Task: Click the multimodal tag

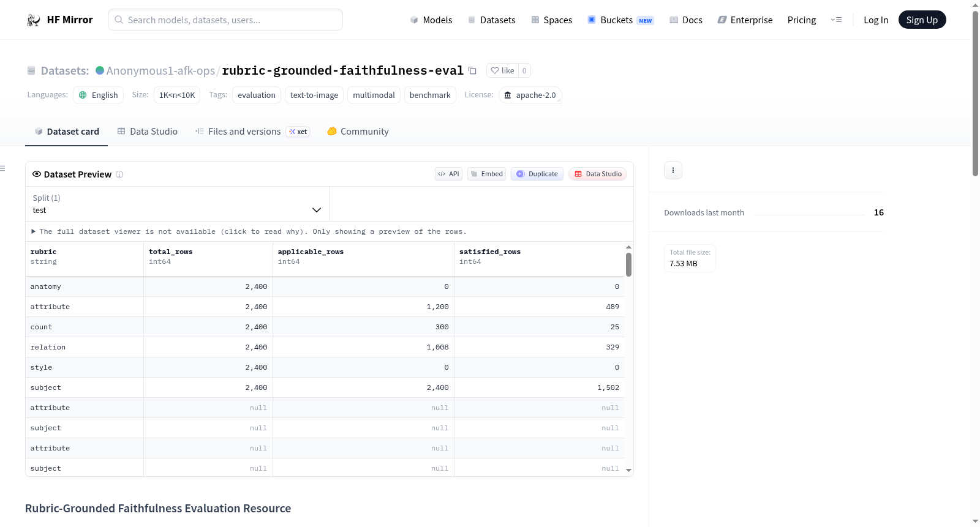Action: coord(374,95)
